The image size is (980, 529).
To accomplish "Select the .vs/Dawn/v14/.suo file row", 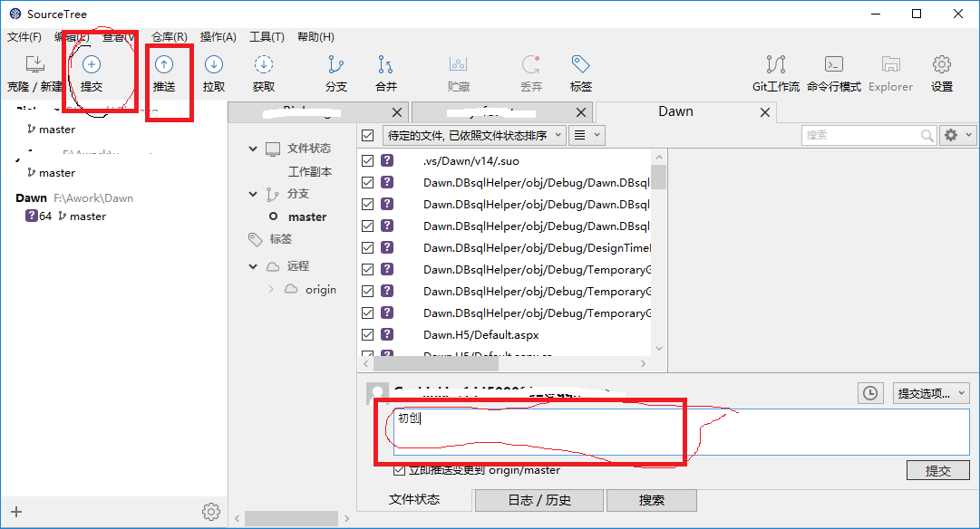I will point(504,160).
